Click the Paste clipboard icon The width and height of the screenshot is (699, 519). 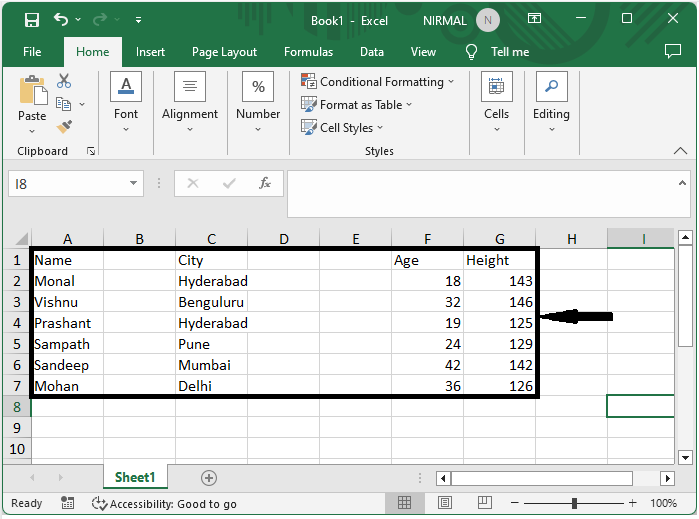32,92
